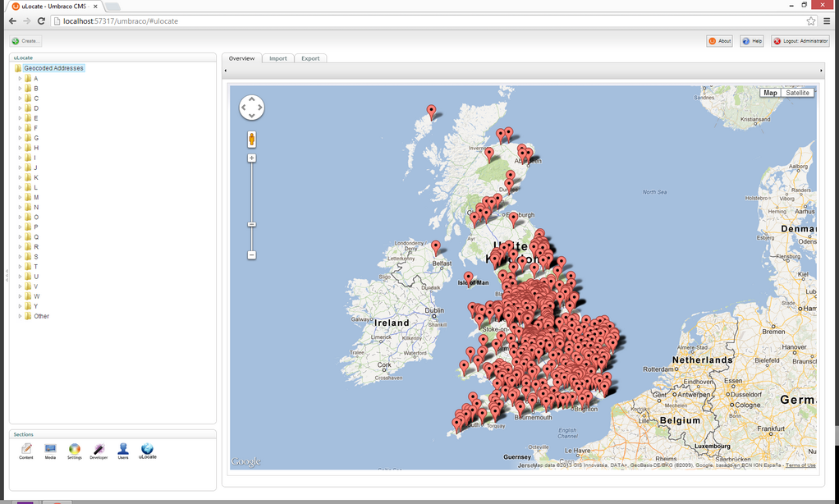Viewport: 839px width, 504px height.
Task: Switch to the Overview tab
Action: pyautogui.click(x=242, y=58)
